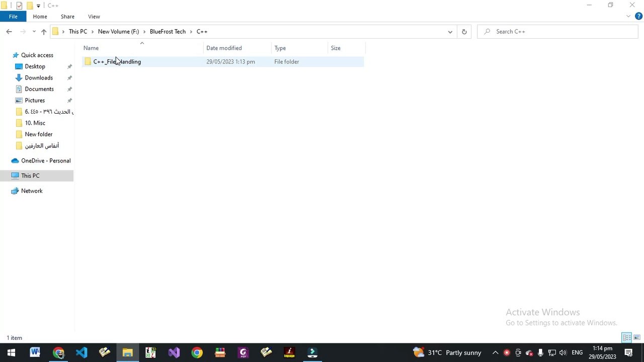Image resolution: width=644 pixels, height=362 pixels.
Task: Click the Properties quick access toolbar icon
Action: coord(19,6)
